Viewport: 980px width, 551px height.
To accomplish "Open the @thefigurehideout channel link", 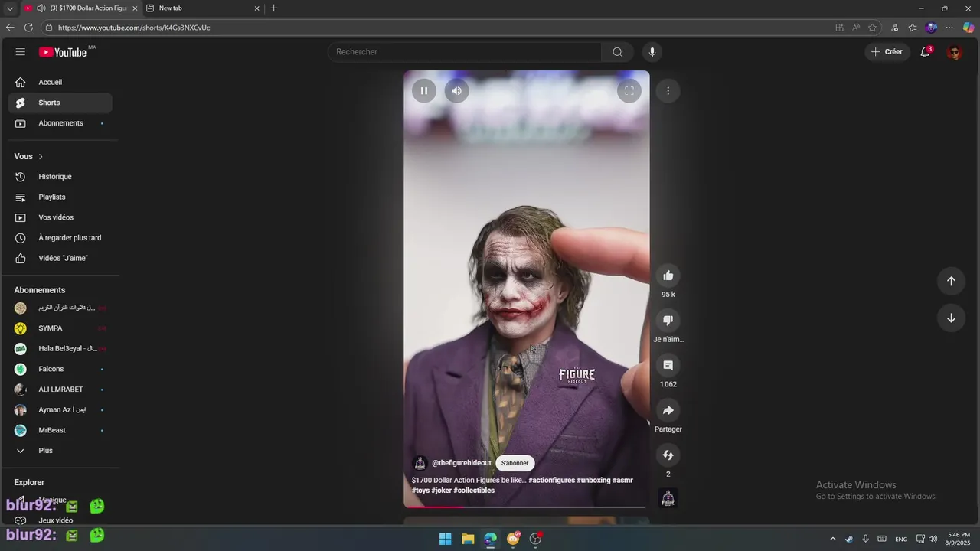I will click(x=462, y=463).
